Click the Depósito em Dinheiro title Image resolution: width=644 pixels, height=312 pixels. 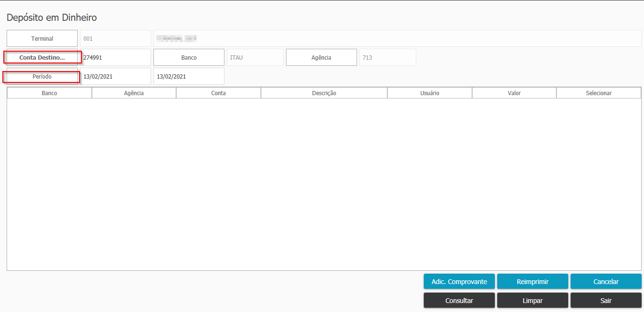pos(52,18)
